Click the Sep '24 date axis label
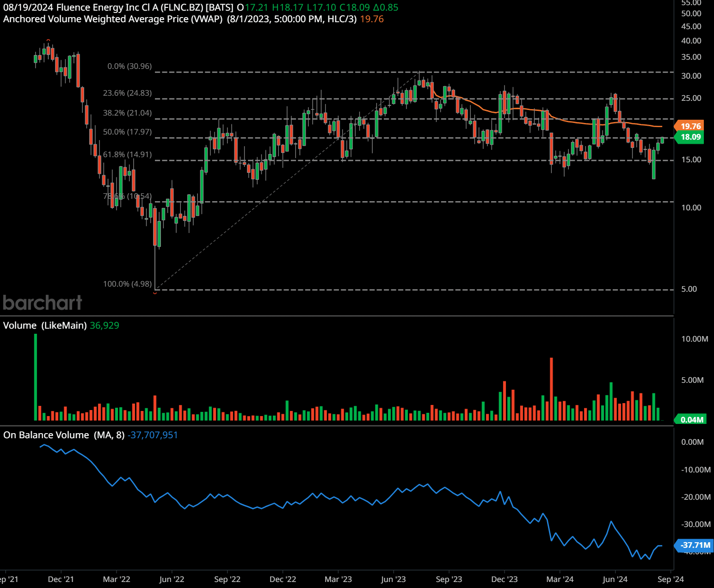This screenshot has width=714, height=588. [x=671, y=579]
